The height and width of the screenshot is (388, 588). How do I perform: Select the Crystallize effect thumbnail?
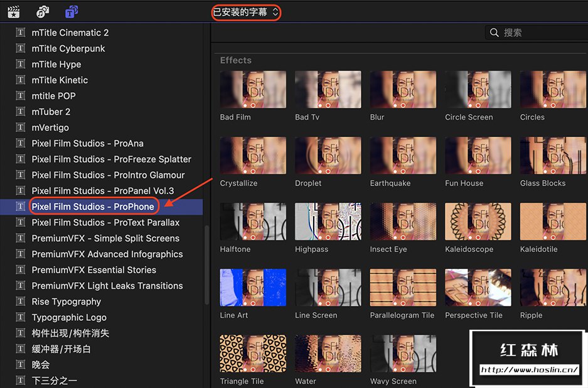click(253, 155)
